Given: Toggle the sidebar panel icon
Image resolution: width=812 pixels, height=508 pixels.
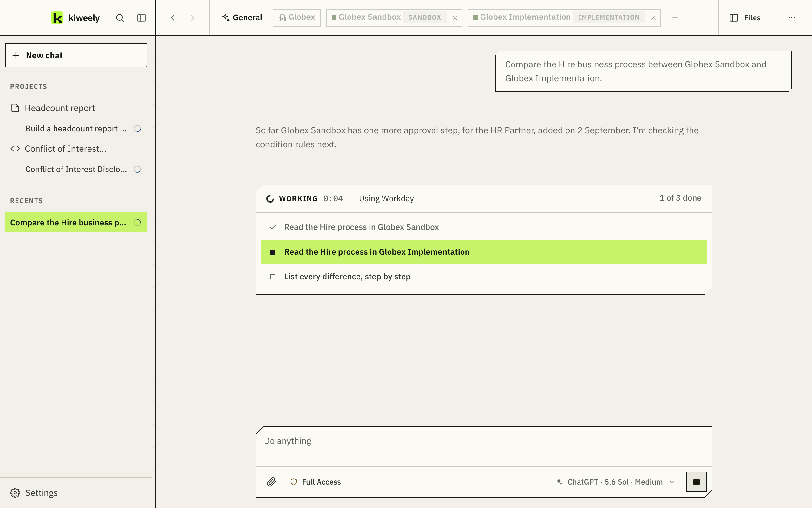Looking at the screenshot, I should coord(141,18).
